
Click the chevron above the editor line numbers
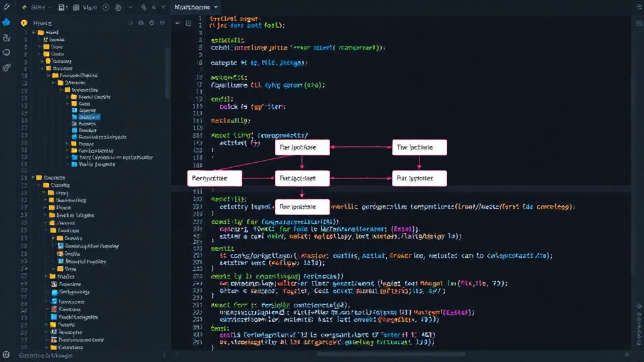(177, 23)
